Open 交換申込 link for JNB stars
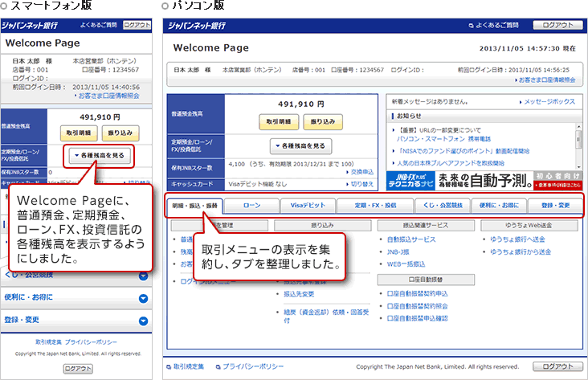Screen dimensions: 588x380 [x=360, y=172]
